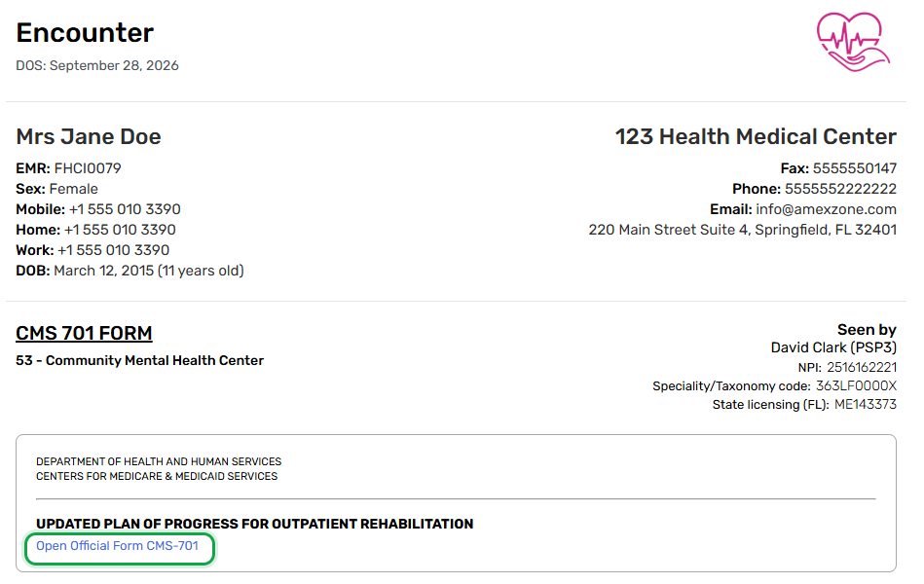Select provider David Clark (PSP3)
This screenshot has width=924, height=584.
(833, 347)
